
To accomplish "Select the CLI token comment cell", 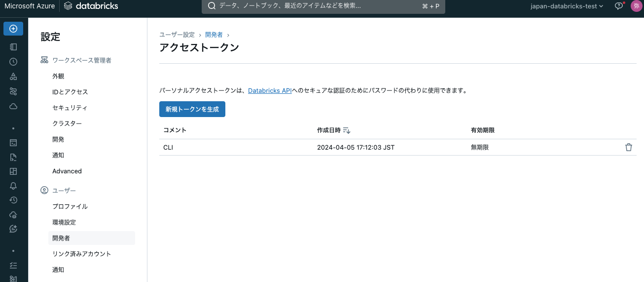I will 168,147.
